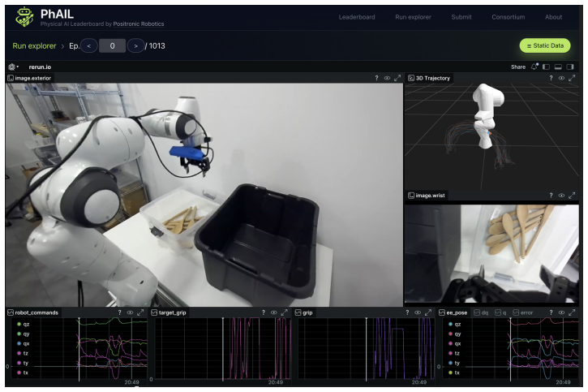Screen dimensions: 588x392
Task: Go to the previous episode
Action: click(89, 45)
